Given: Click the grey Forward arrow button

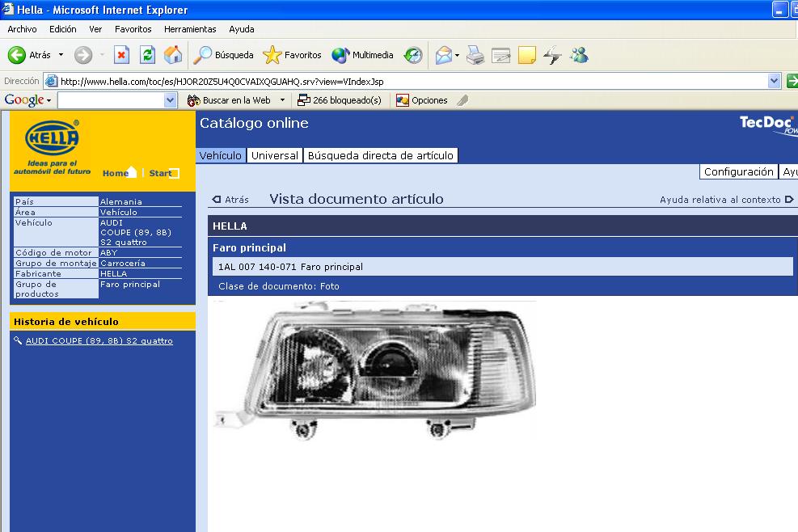Looking at the screenshot, I should 83,55.
